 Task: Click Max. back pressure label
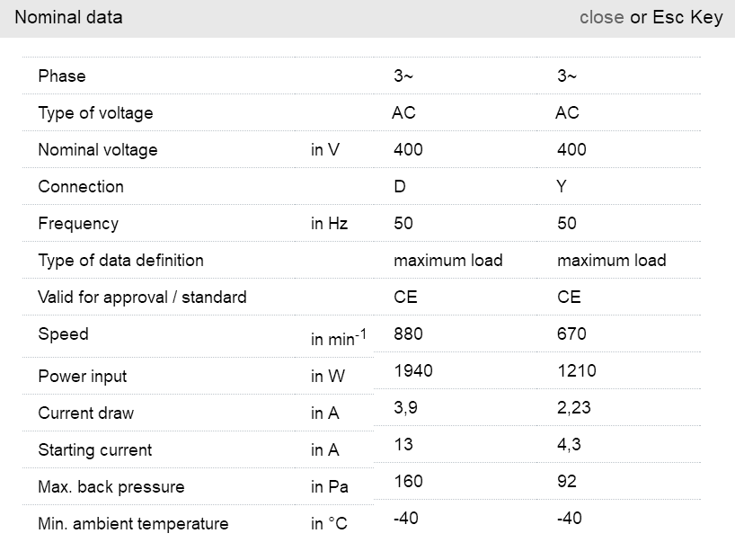pyautogui.click(x=111, y=487)
